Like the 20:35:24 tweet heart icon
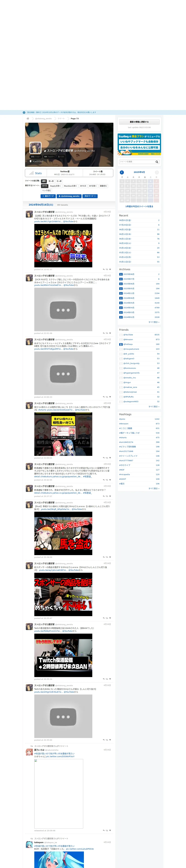Screen dimensions: 186x868 coord(110,679)
